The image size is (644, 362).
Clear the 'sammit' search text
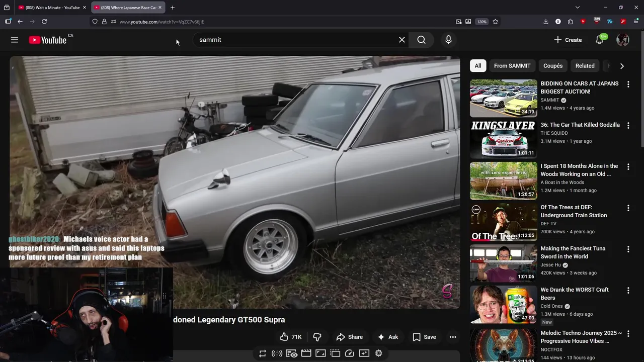(x=401, y=40)
